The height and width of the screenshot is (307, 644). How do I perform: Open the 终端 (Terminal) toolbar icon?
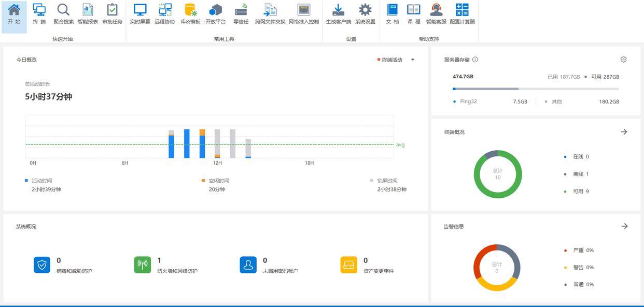(39, 14)
